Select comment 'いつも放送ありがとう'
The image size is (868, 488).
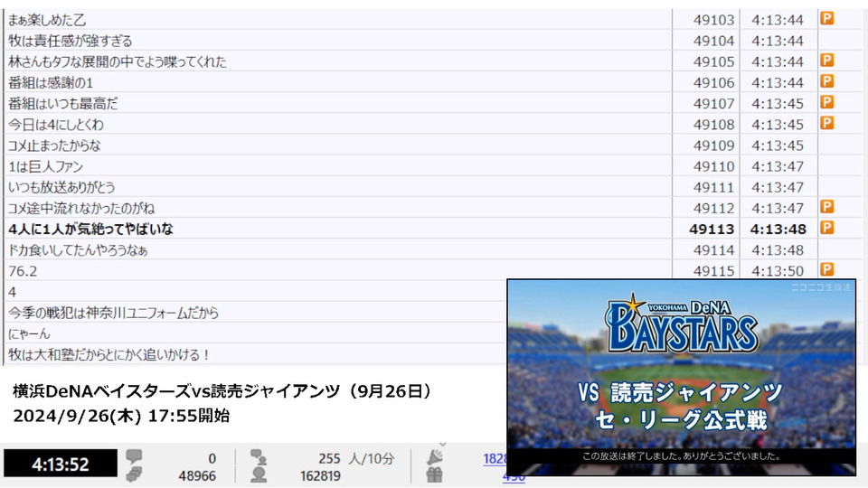[x=61, y=188]
